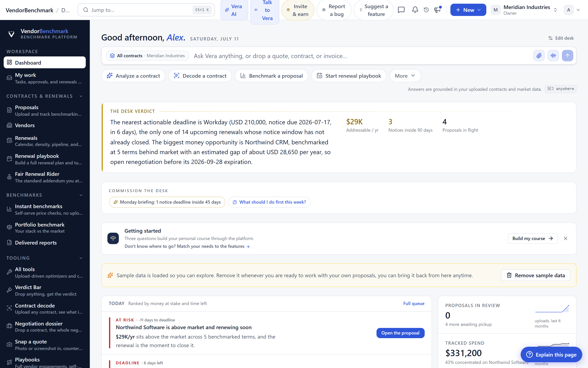
Task: Open Renewals in the sidebar
Action: coord(45,141)
